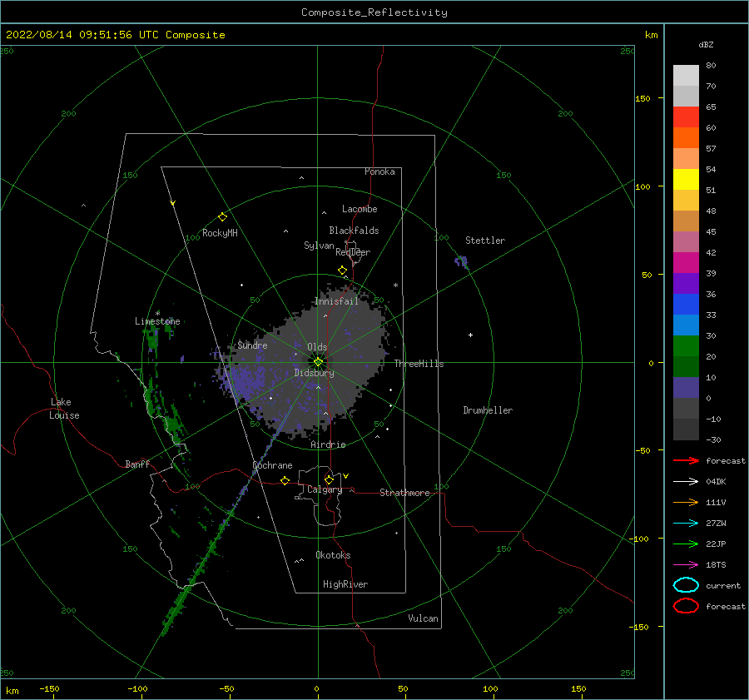Pick the magenta 42 dBZ color swatch
This screenshot has height=700, width=749.
click(686, 263)
